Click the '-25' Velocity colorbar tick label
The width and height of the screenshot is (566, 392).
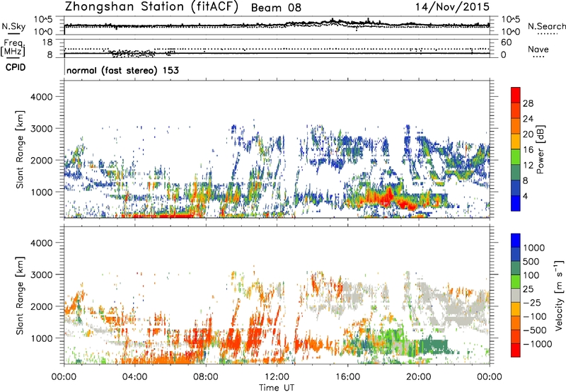(532, 303)
